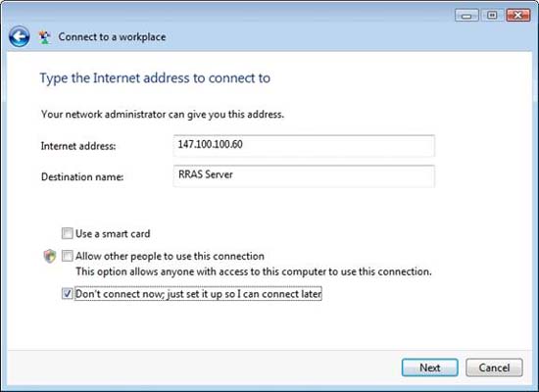
Task: Tick the Allow other people checkbox
Action: pos(67,256)
